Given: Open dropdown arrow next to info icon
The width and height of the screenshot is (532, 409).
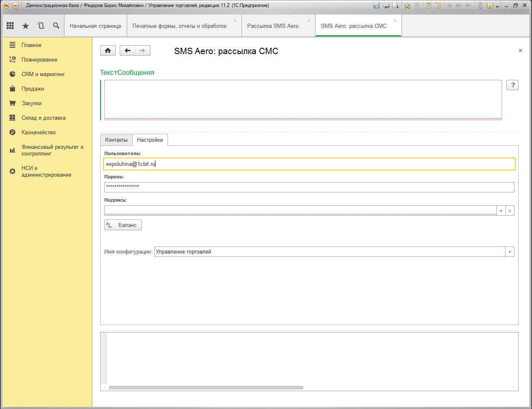Looking at the screenshot, I should click(x=498, y=6).
